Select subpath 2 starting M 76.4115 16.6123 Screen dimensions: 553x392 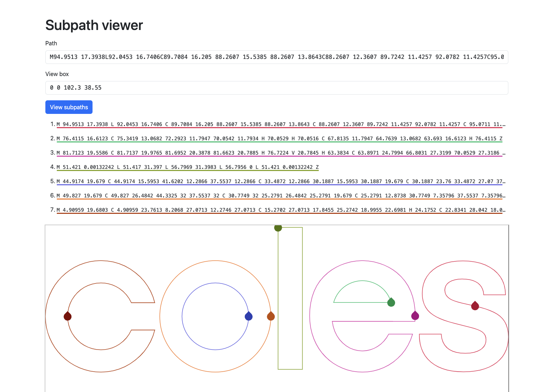tap(279, 139)
